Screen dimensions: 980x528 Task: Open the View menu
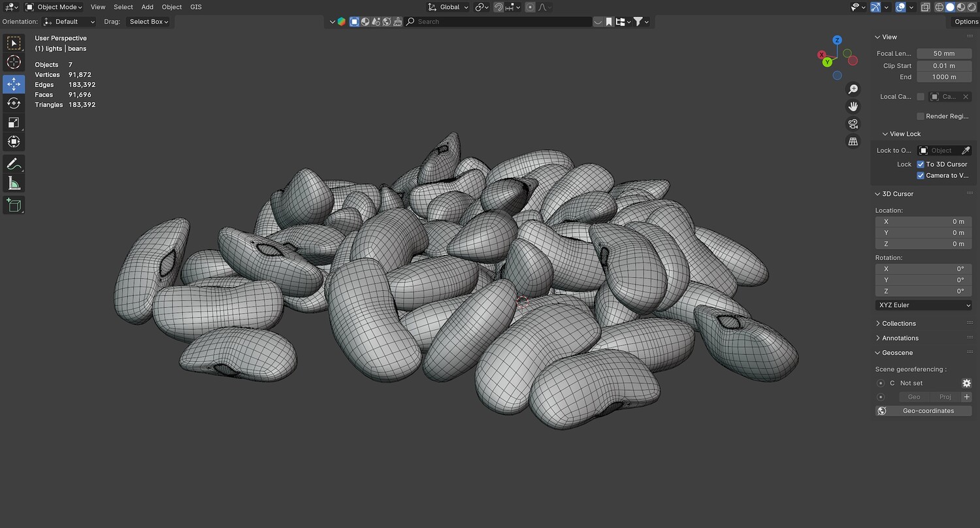click(x=98, y=7)
